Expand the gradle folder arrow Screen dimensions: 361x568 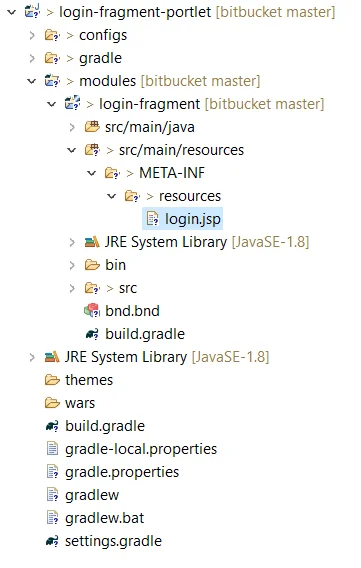pos(32,58)
